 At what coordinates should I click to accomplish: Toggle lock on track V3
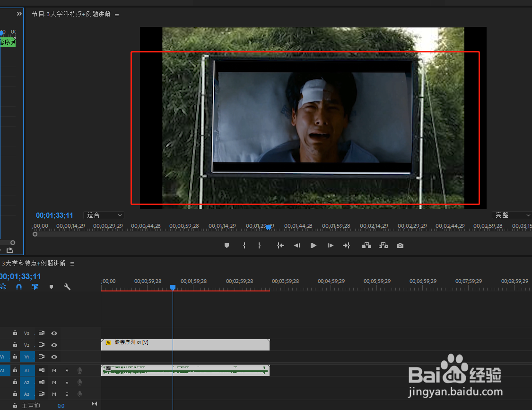click(15, 333)
